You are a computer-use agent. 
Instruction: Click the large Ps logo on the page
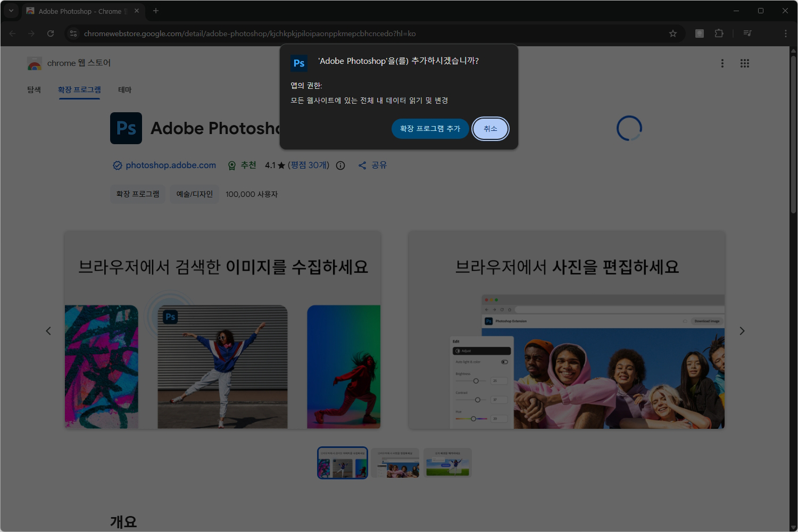tap(126, 128)
